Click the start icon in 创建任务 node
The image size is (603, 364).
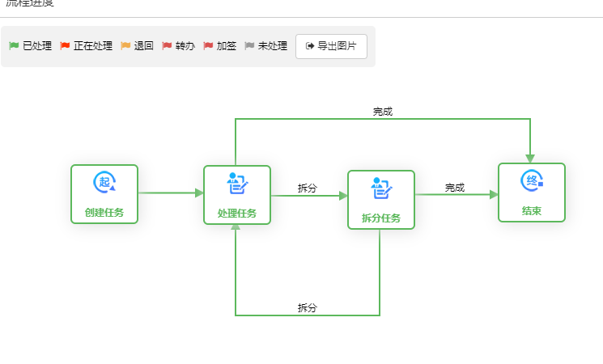coord(104,182)
